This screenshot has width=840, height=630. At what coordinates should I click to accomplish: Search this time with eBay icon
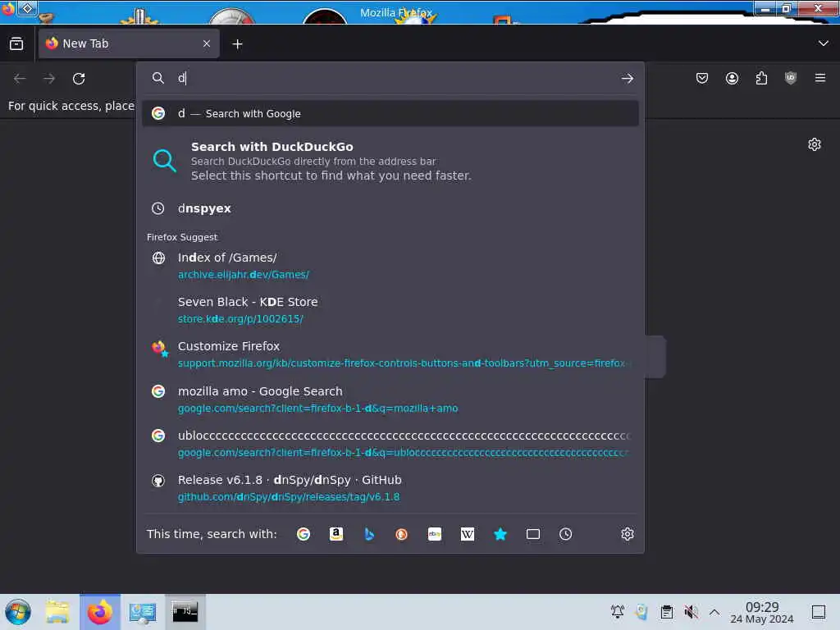pos(435,534)
